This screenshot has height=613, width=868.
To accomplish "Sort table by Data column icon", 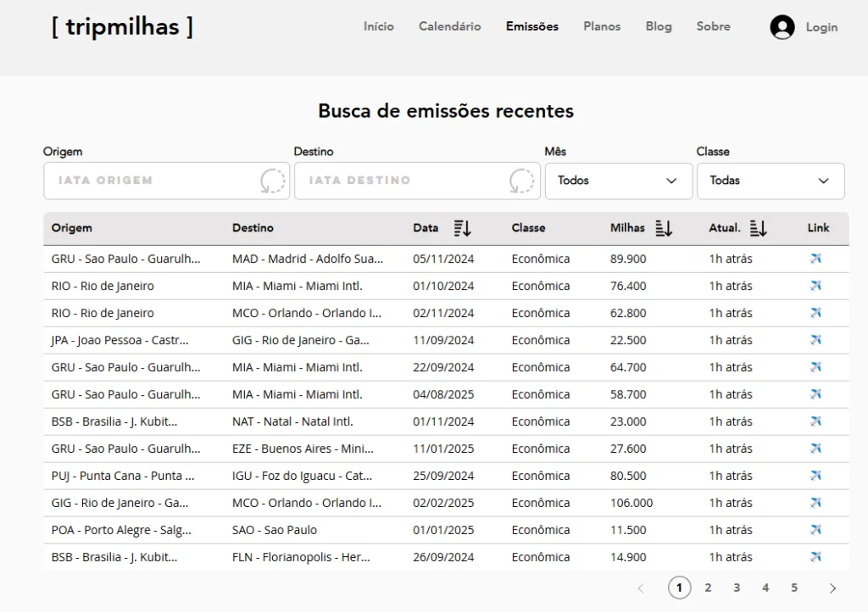I will coord(462,228).
